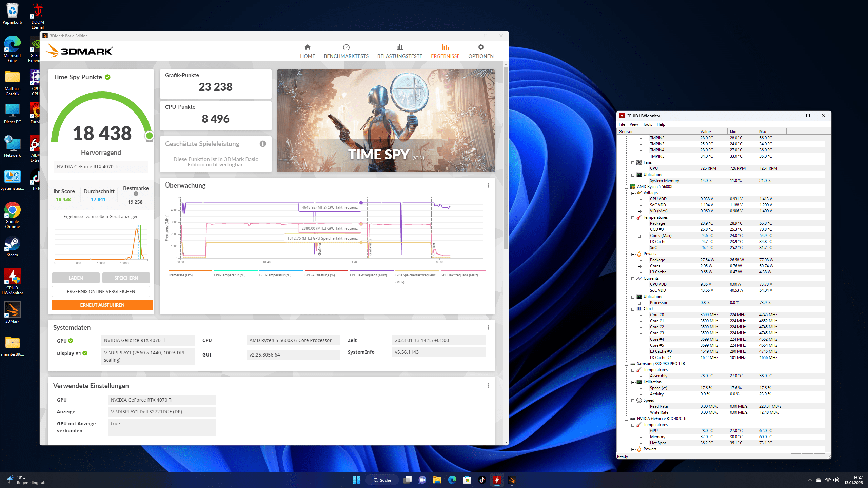Select the 3DMark desktop shortcut
This screenshot has width=868, height=488.
click(13, 312)
